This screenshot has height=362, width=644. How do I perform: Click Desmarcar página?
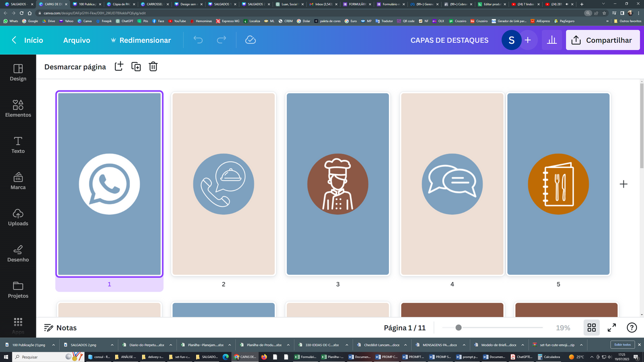(x=75, y=66)
